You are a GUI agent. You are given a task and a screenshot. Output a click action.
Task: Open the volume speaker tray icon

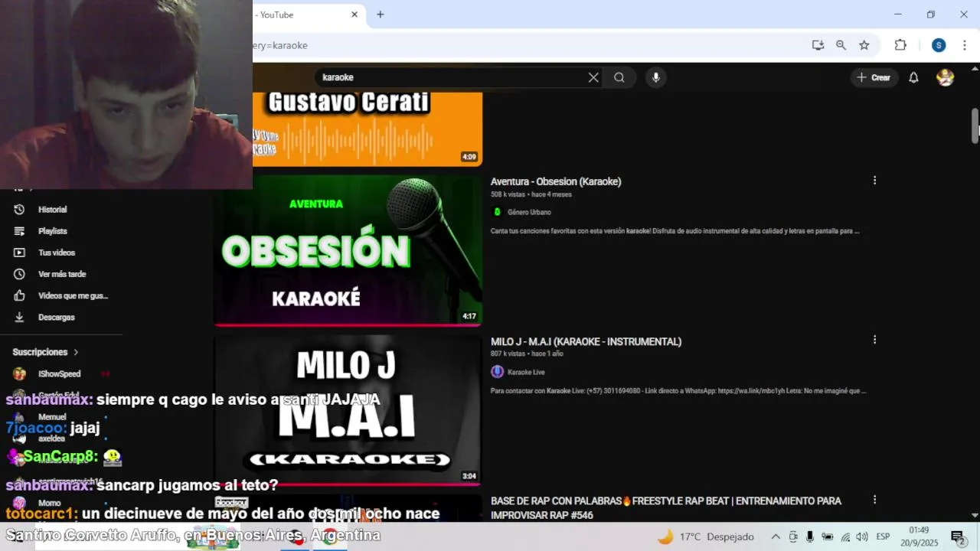(x=862, y=536)
